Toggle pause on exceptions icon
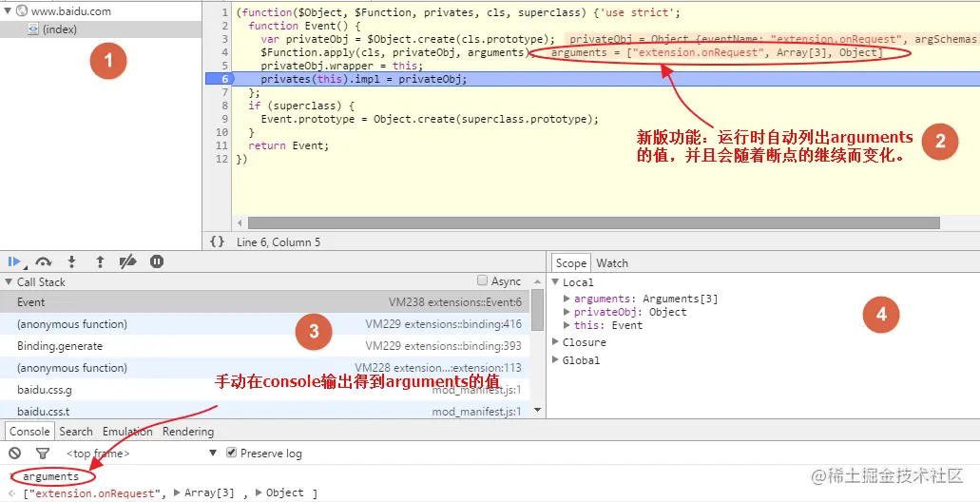The height and width of the screenshot is (502, 980). (x=157, y=261)
